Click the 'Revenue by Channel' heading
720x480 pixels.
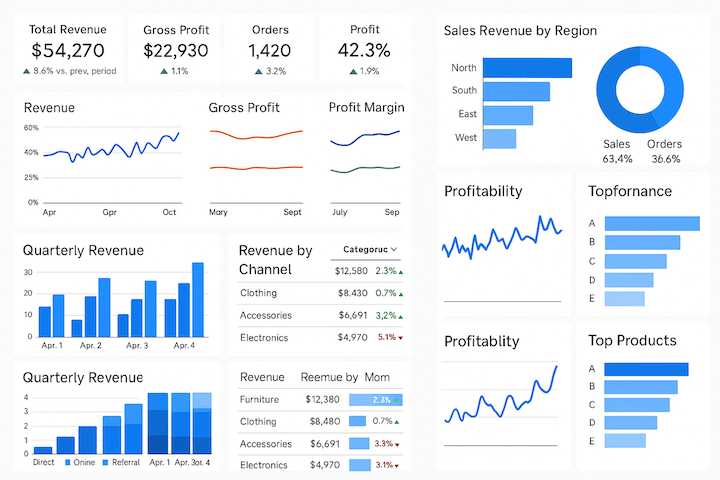click(x=276, y=260)
